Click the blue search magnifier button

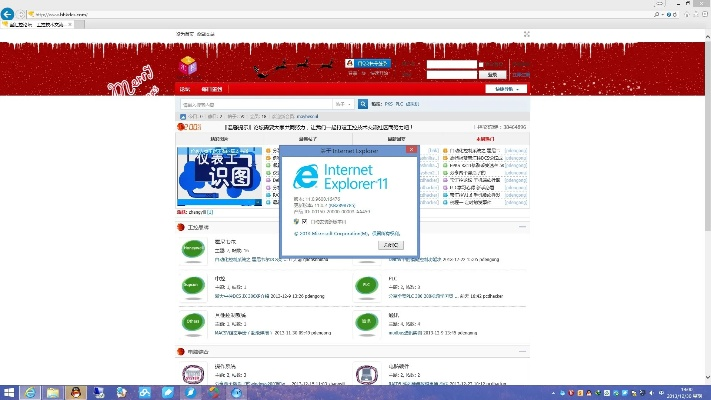coord(363,104)
